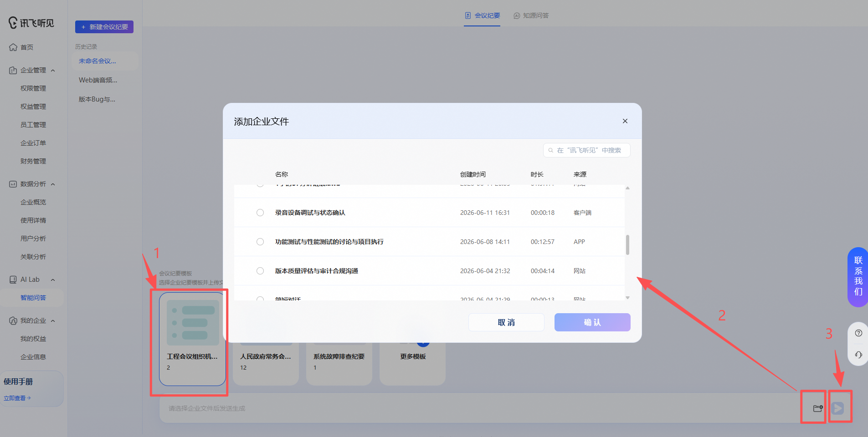868x437 pixels.
Task: Click the 取消 button
Action: click(506, 322)
